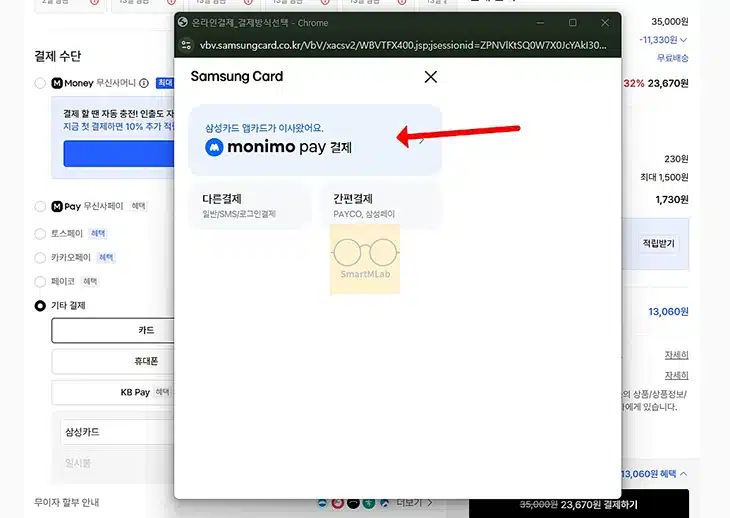The width and height of the screenshot is (730, 518).
Task: Maximize the Chrome popup window
Action: coord(573,22)
